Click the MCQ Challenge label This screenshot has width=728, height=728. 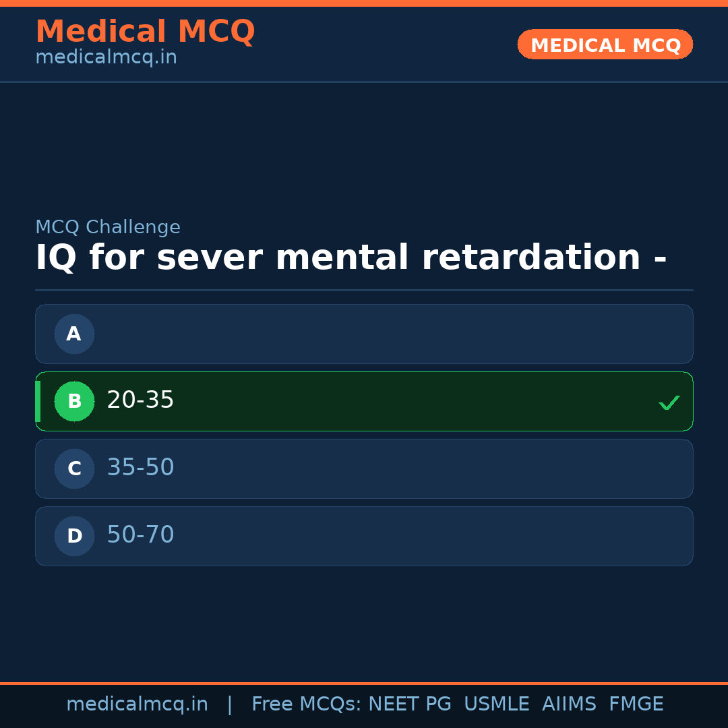[108, 227]
